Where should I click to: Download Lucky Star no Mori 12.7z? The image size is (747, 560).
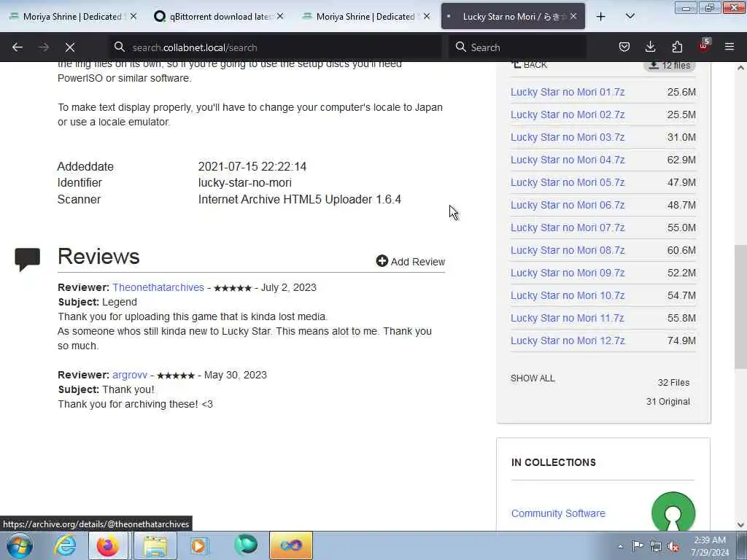pos(568,341)
